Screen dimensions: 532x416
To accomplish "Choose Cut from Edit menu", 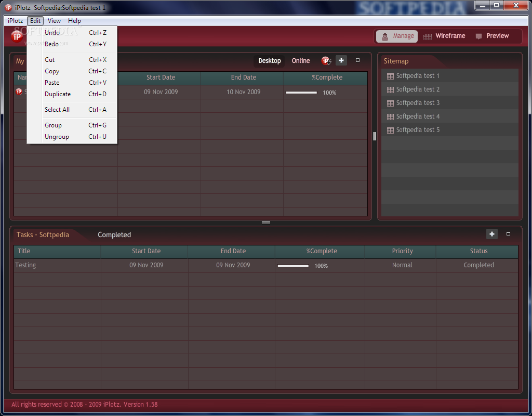I will tap(72, 60).
